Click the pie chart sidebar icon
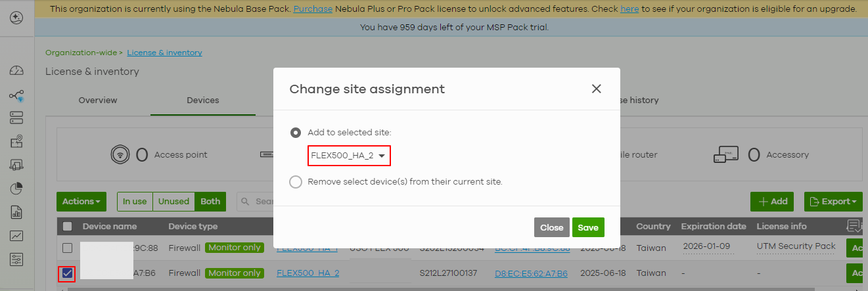Viewport: 868px width, 291px height. click(16, 189)
